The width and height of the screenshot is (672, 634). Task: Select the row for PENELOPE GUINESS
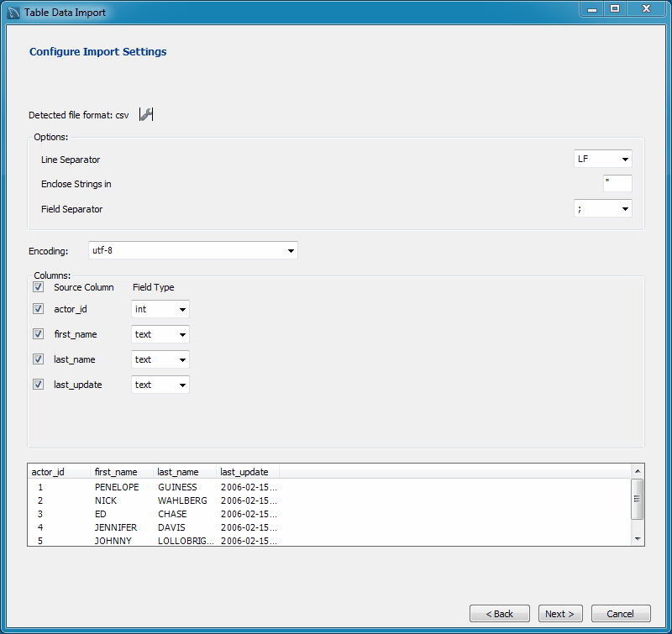point(126,487)
